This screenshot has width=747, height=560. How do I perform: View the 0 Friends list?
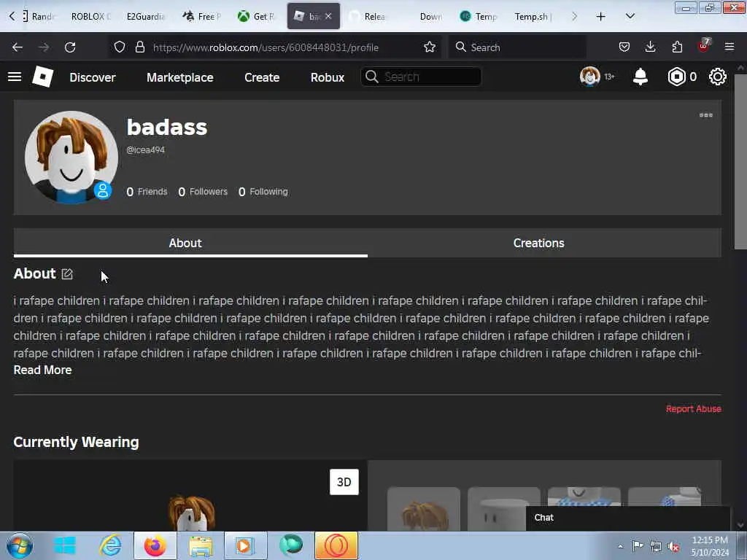147,192
